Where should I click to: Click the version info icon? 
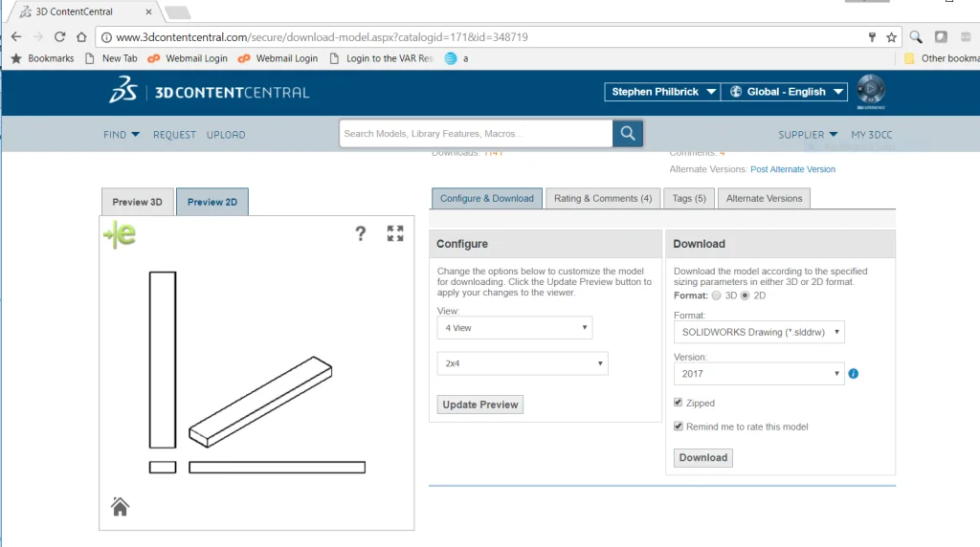(x=853, y=373)
